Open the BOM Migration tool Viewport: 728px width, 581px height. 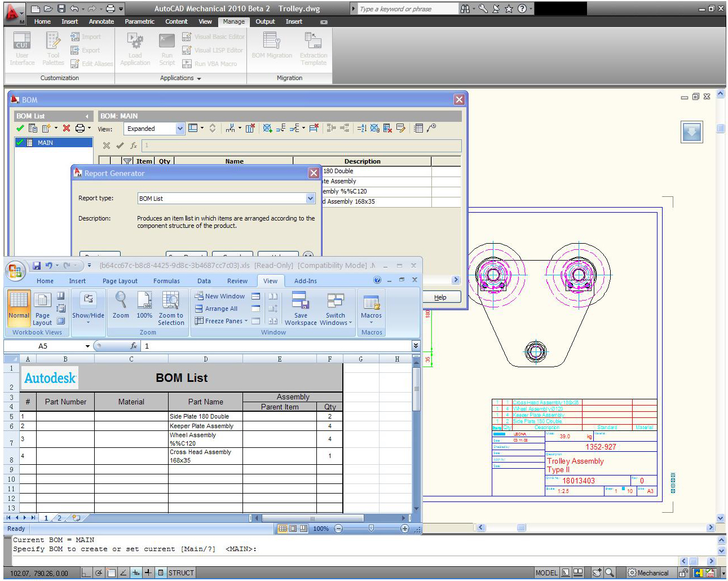[272, 45]
